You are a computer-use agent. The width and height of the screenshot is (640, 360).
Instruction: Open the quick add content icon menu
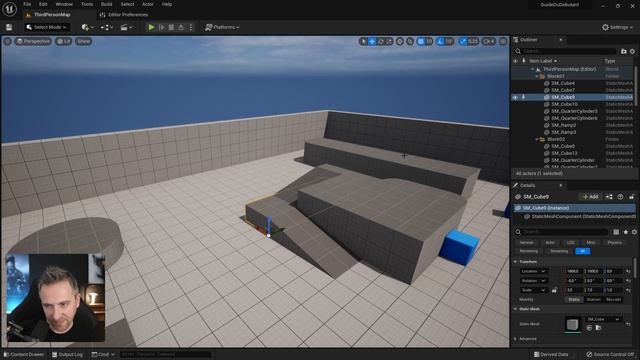pyautogui.click(x=87, y=27)
